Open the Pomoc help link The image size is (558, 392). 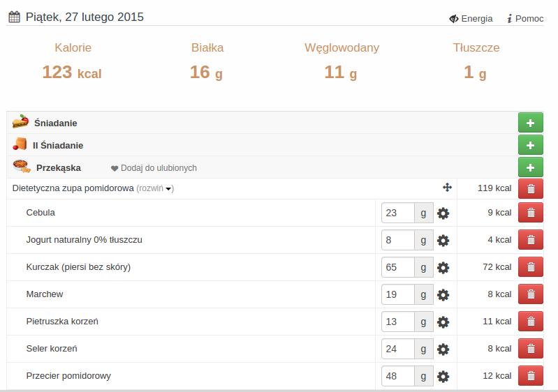[x=524, y=19]
